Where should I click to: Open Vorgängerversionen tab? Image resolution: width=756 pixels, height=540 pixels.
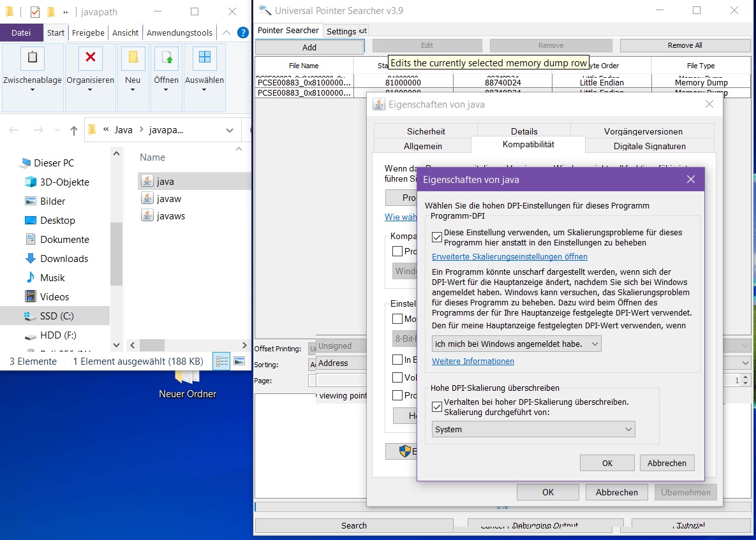point(642,131)
